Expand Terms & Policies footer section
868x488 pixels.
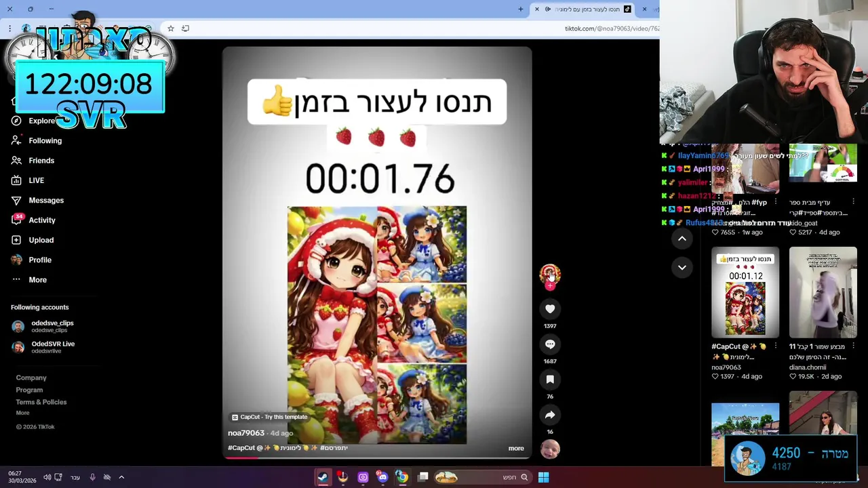click(x=41, y=402)
